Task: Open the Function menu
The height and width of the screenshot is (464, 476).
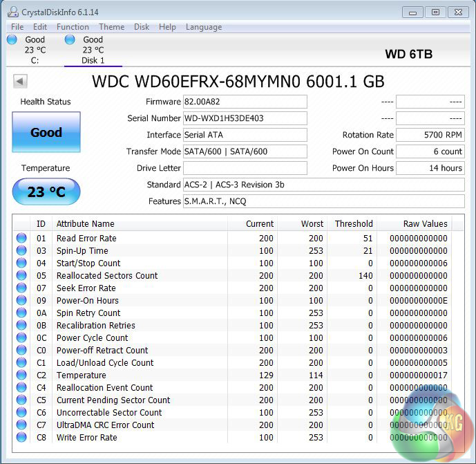Action: (73, 27)
